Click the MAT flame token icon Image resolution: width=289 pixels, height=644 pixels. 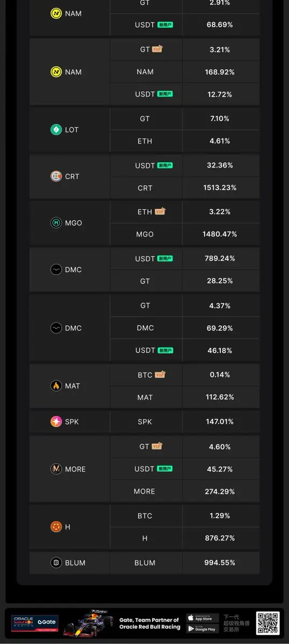(x=56, y=386)
